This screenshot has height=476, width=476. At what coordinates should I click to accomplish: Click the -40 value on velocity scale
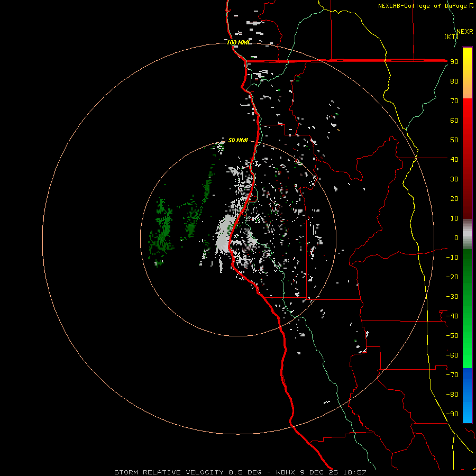pyautogui.click(x=452, y=316)
